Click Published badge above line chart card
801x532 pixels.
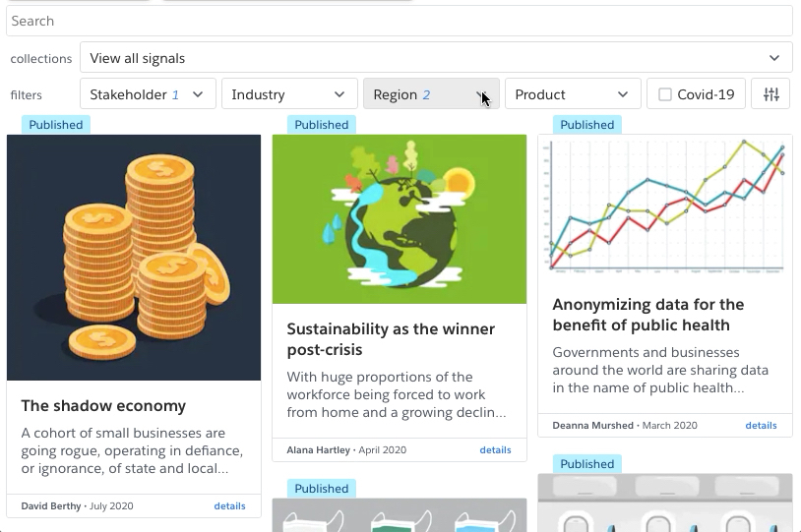[x=587, y=125]
